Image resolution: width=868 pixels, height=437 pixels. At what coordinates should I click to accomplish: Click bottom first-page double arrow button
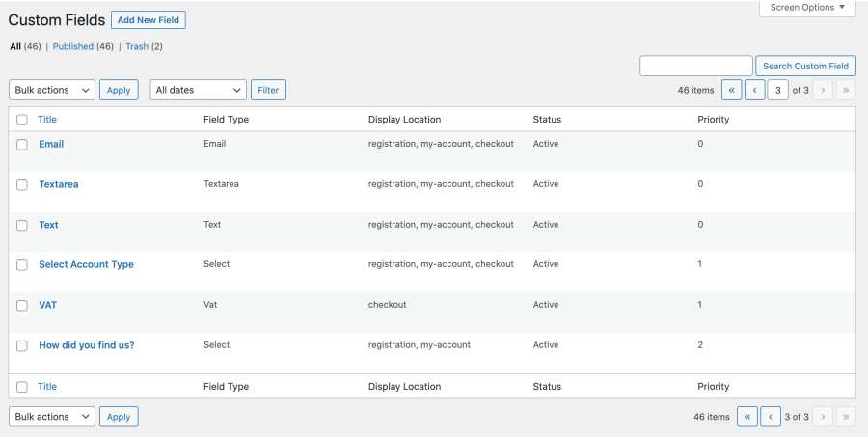click(x=746, y=417)
